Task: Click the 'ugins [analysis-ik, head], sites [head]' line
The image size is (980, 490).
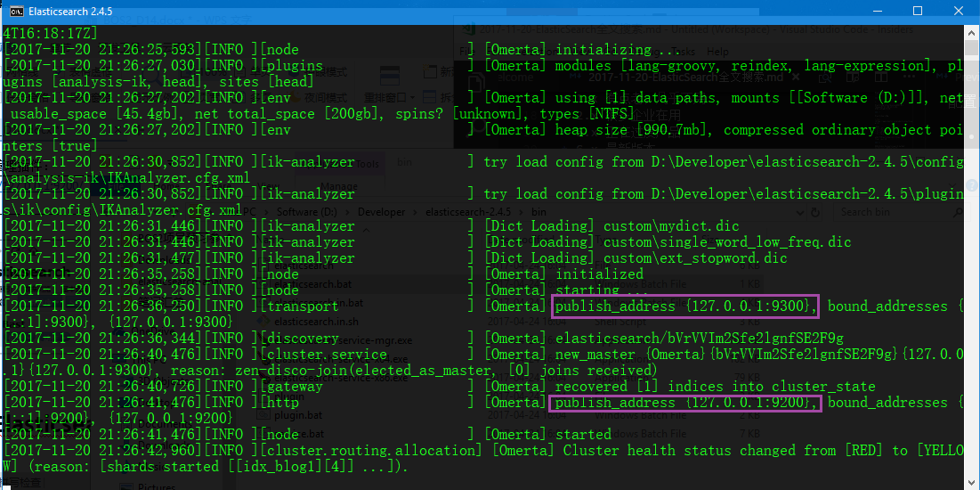Action: click(158, 82)
